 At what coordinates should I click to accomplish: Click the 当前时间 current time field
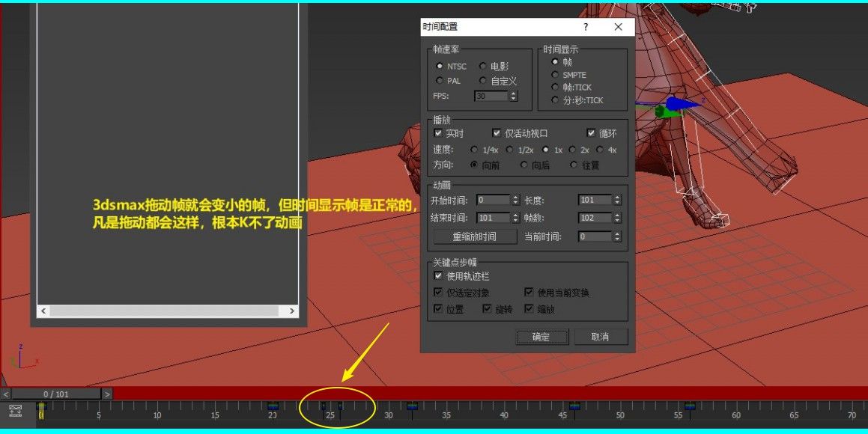click(595, 236)
